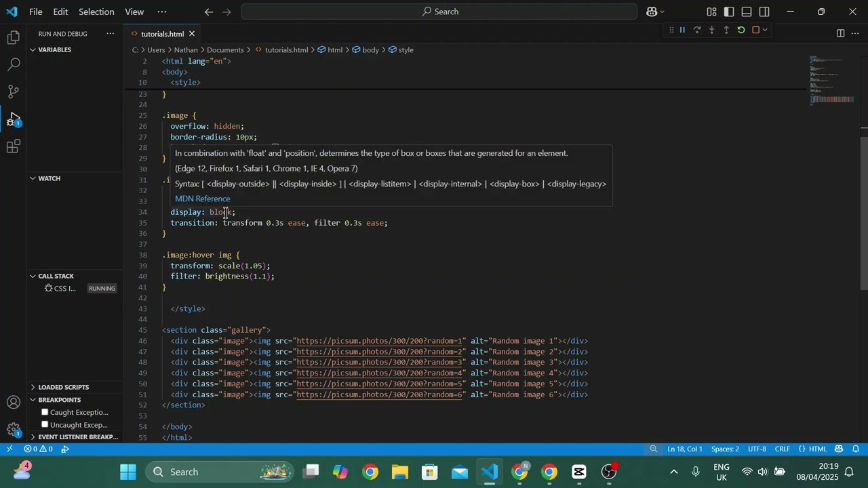Open the editor More Actions menu

coord(854,33)
